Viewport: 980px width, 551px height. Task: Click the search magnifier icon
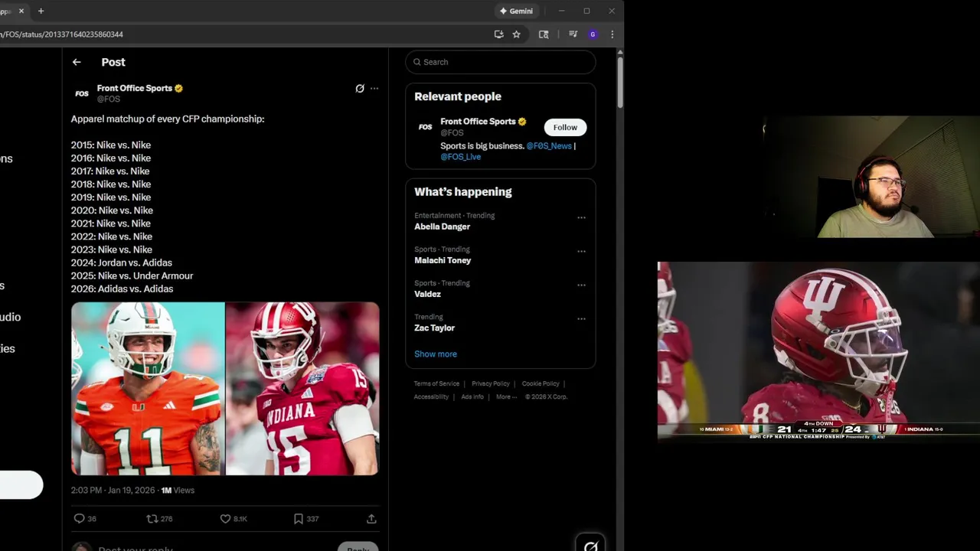tap(417, 62)
